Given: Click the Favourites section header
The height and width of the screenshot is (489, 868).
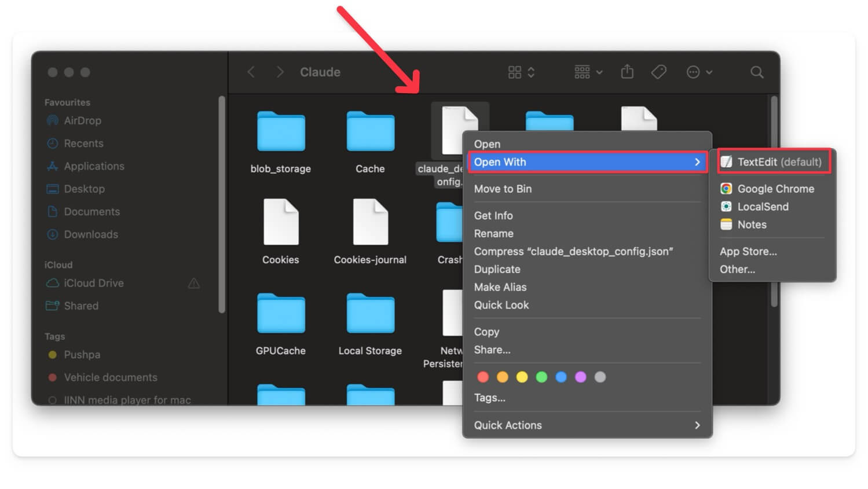Looking at the screenshot, I should tap(67, 102).
